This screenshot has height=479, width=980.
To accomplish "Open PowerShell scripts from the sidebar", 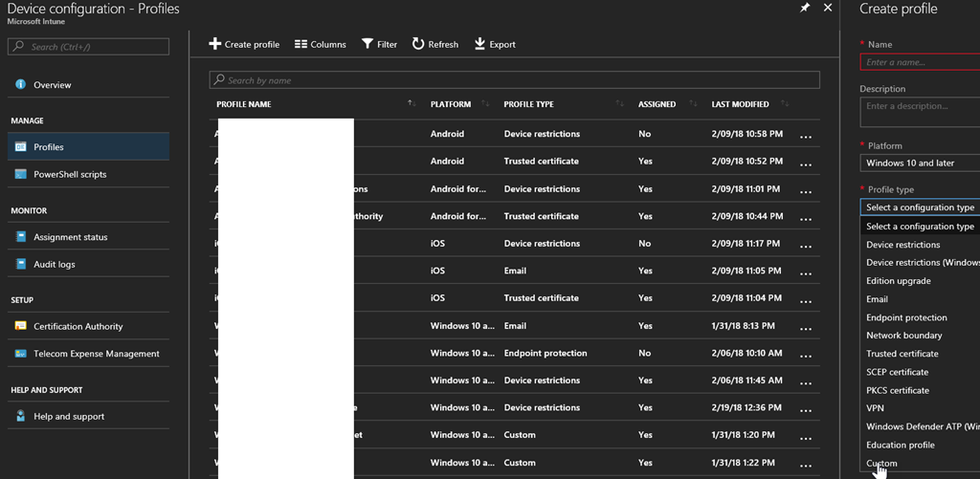I will [x=70, y=175].
